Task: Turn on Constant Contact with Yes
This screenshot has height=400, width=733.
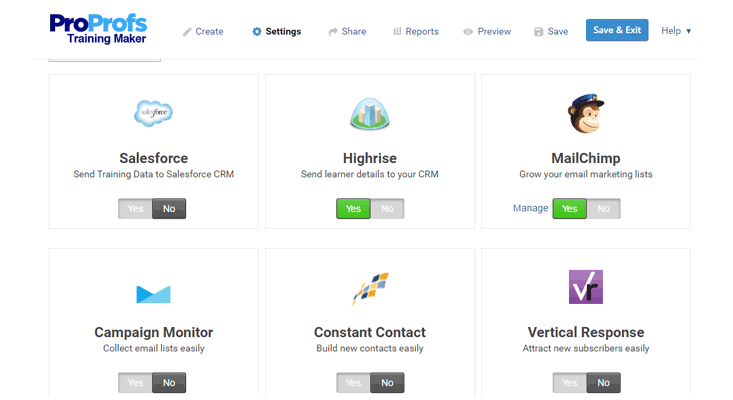Action: (352, 383)
